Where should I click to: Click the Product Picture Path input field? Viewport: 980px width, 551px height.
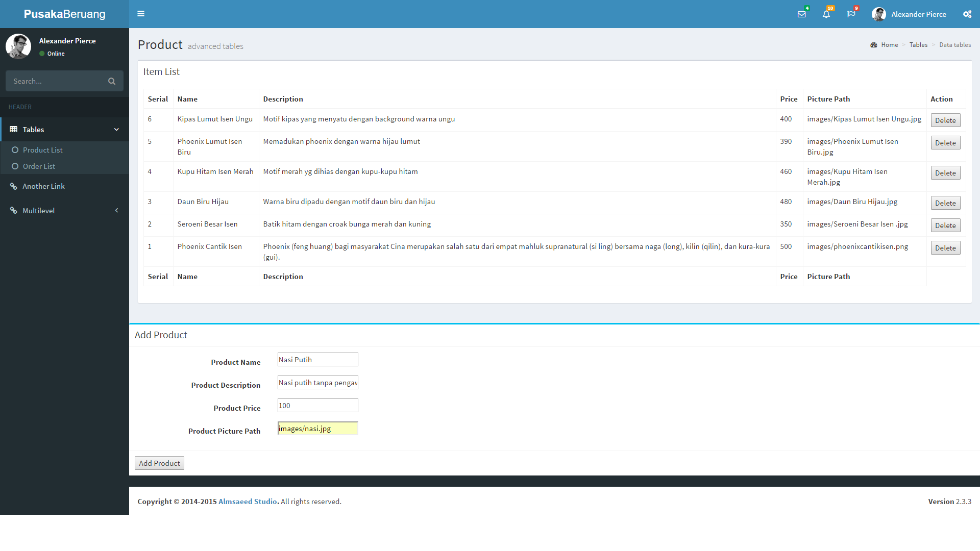point(317,429)
